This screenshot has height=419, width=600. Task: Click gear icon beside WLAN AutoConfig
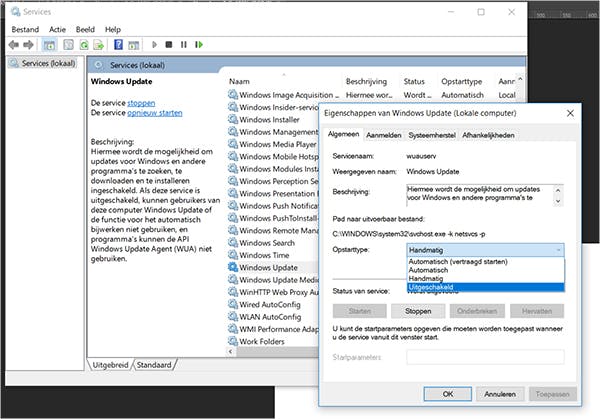(233, 316)
